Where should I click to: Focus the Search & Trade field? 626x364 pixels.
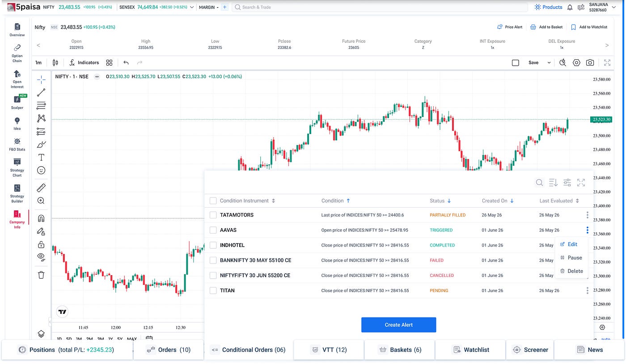[380, 7]
